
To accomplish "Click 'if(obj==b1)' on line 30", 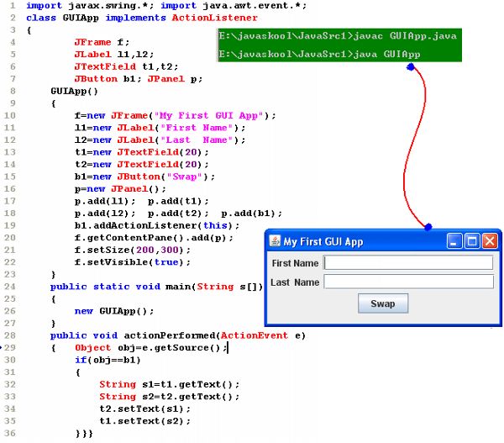I will [x=108, y=360].
